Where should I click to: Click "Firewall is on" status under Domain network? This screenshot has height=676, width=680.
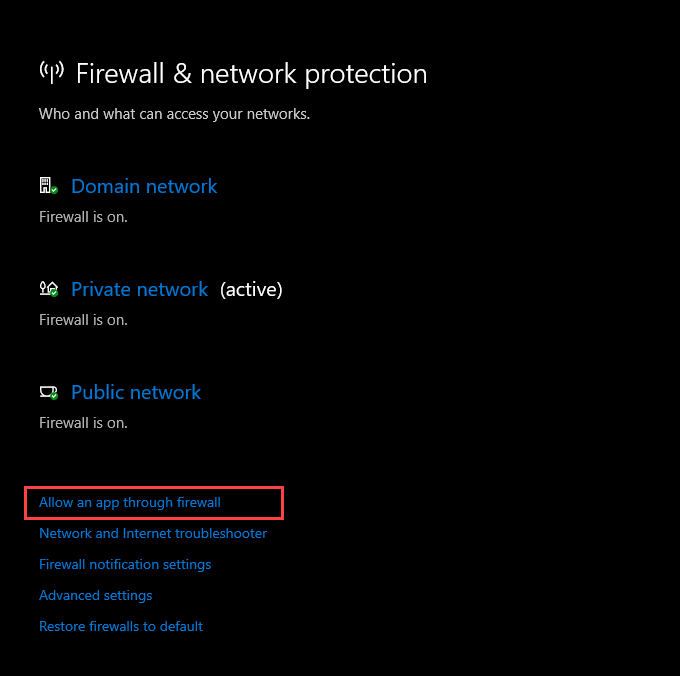tap(83, 217)
